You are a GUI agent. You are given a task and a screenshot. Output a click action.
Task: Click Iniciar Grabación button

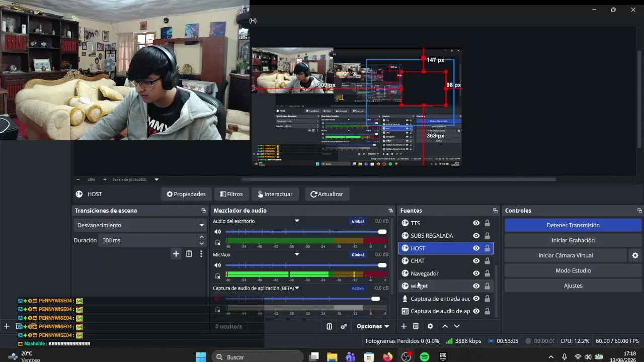click(573, 240)
